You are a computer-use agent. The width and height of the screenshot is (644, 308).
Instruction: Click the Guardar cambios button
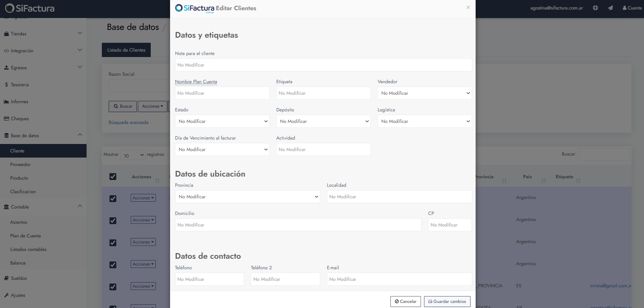tap(447, 301)
